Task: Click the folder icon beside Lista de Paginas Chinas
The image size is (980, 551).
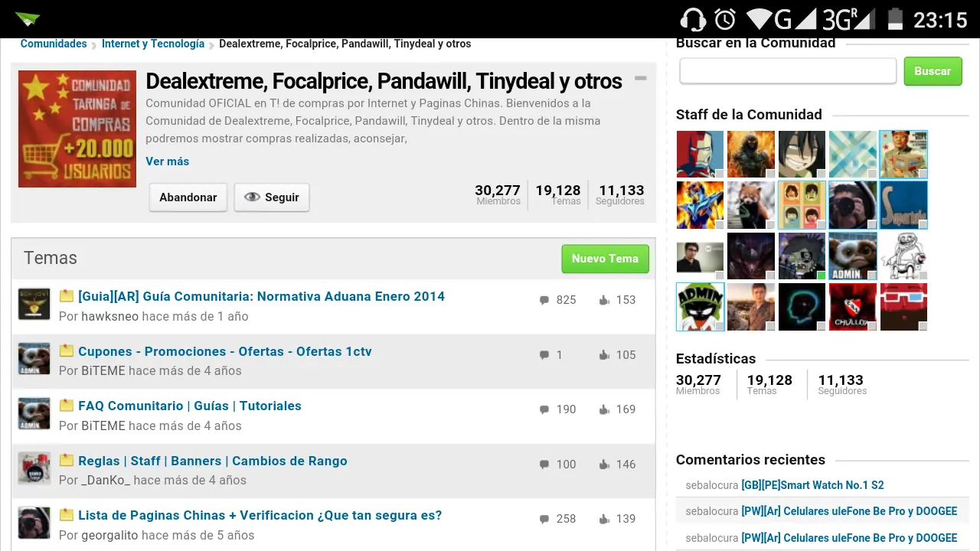Action: pos(67,515)
